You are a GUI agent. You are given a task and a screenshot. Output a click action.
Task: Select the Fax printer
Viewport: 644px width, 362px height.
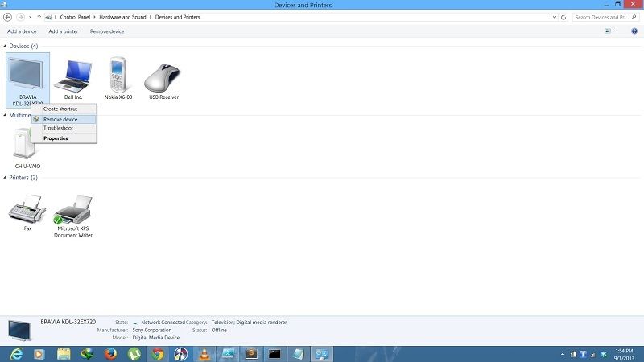click(27, 212)
